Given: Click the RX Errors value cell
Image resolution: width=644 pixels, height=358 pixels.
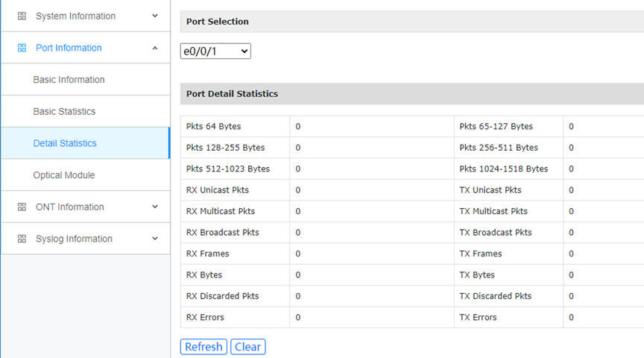Looking at the screenshot, I should [x=371, y=318].
